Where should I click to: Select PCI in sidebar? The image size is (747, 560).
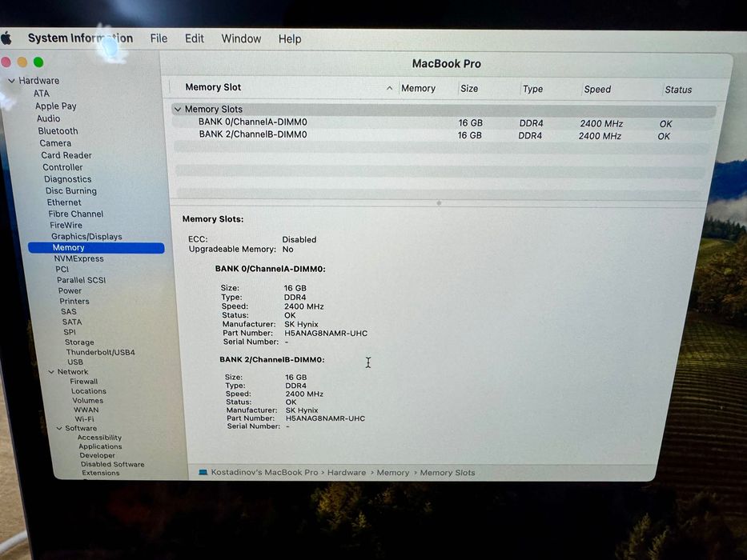point(62,269)
